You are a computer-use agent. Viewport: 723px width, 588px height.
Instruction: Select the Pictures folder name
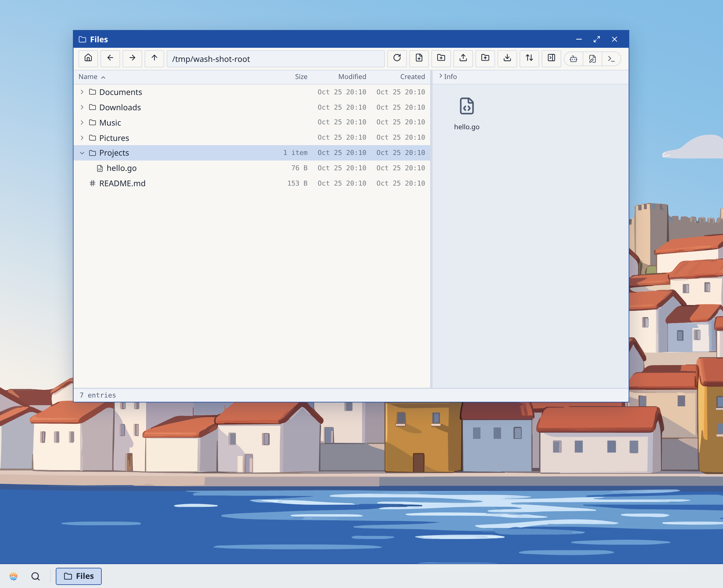[114, 138]
